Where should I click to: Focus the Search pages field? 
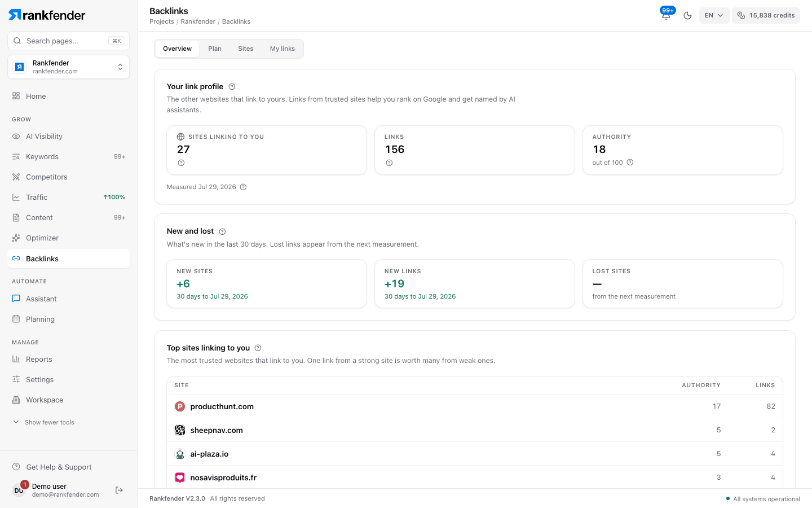click(69, 41)
